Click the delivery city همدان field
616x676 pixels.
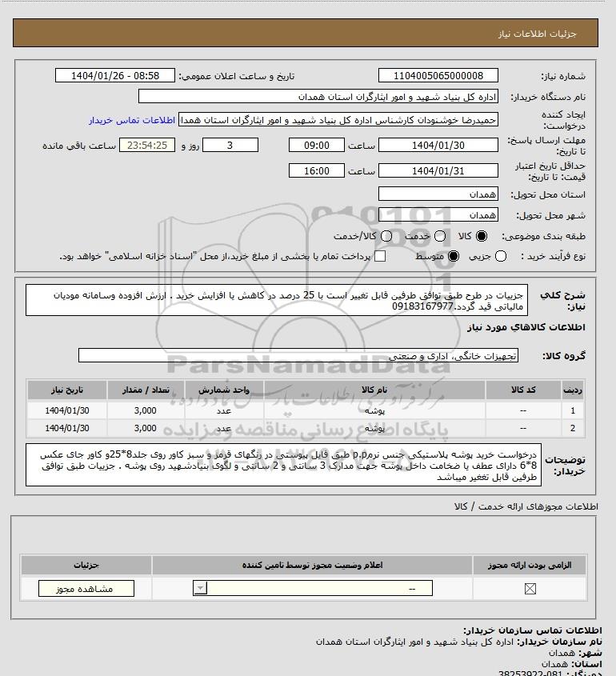click(438, 214)
